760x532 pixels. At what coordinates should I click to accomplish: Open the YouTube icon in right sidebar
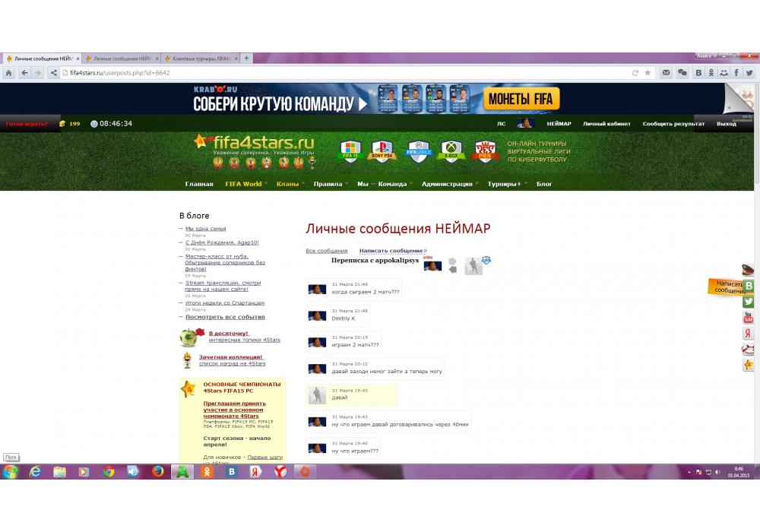(x=749, y=318)
